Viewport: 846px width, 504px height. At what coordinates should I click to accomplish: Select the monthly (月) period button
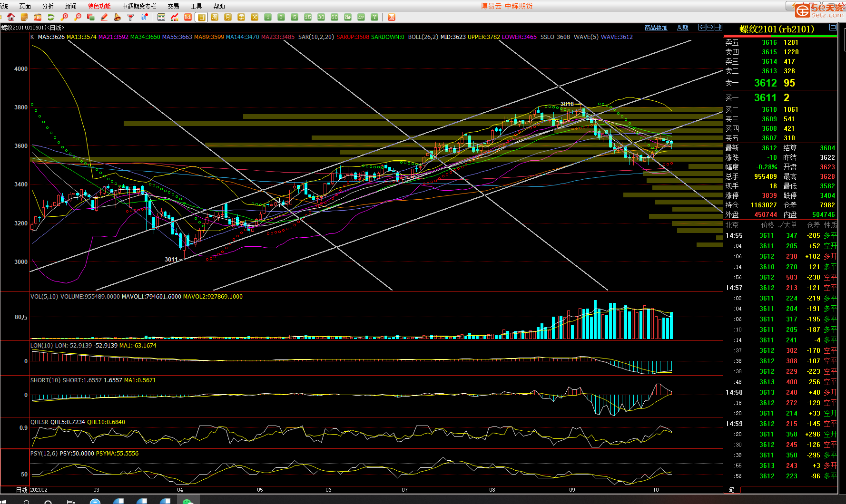(x=228, y=17)
